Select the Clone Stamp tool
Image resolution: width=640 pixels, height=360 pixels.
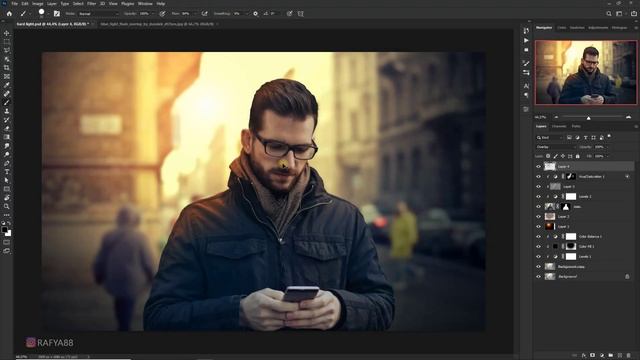click(x=7, y=111)
